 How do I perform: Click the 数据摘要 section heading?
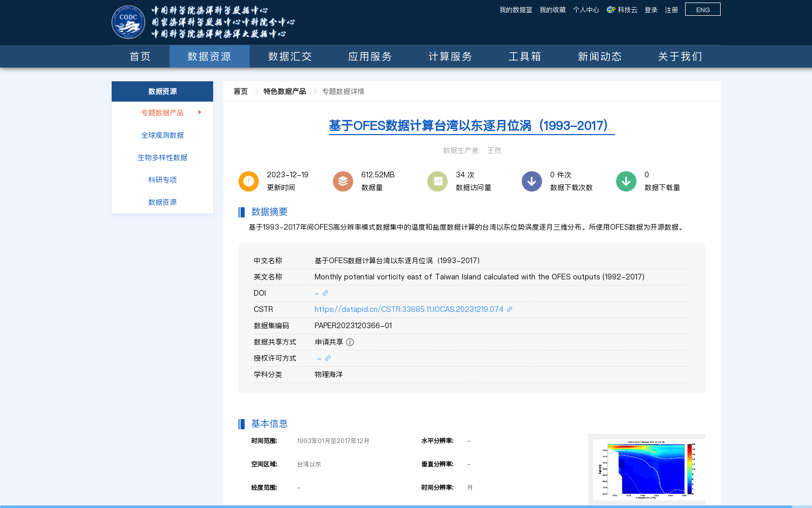tap(269, 212)
